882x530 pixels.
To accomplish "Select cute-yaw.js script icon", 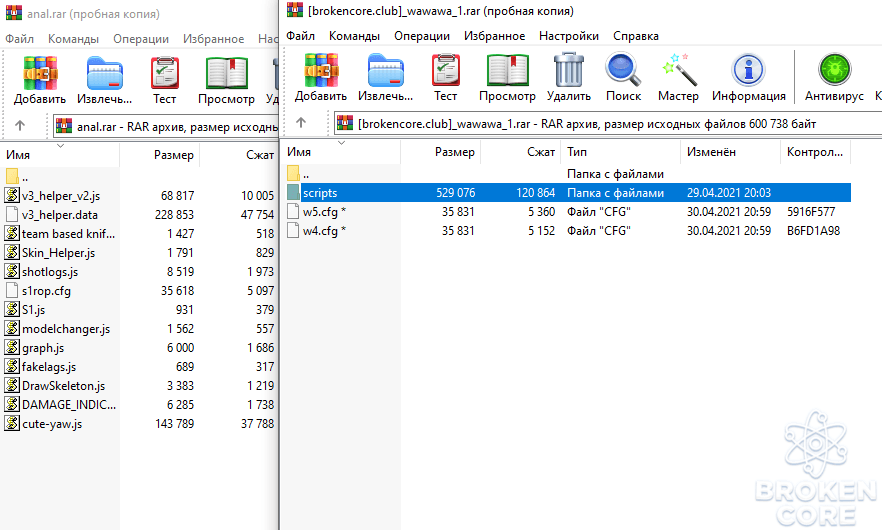I will click(x=12, y=423).
